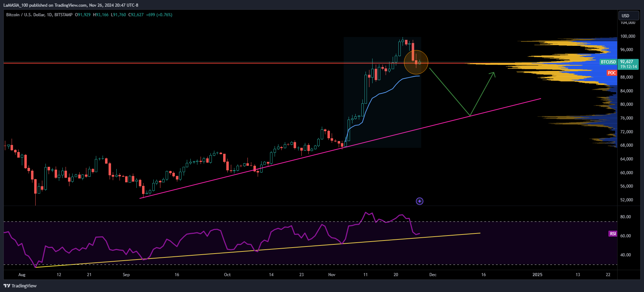Click the L91,760 low value in header
Image resolution: width=644 pixels, height=292 pixels.
[x=118, y=15]
